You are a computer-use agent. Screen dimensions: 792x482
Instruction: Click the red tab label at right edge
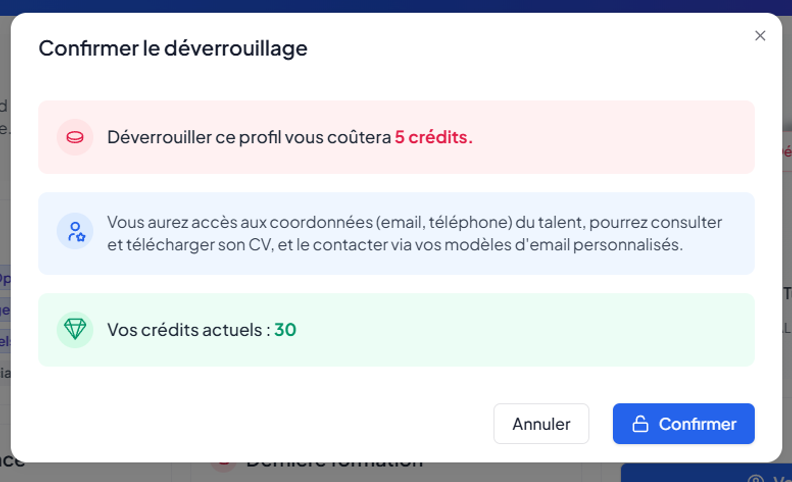click(x=785, y=152)
